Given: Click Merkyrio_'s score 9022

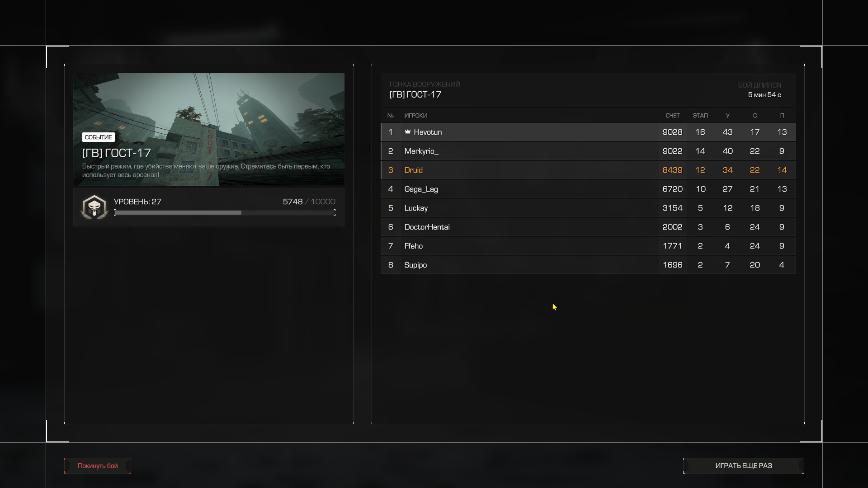Looking at the screenshot, I should point(673,151).
